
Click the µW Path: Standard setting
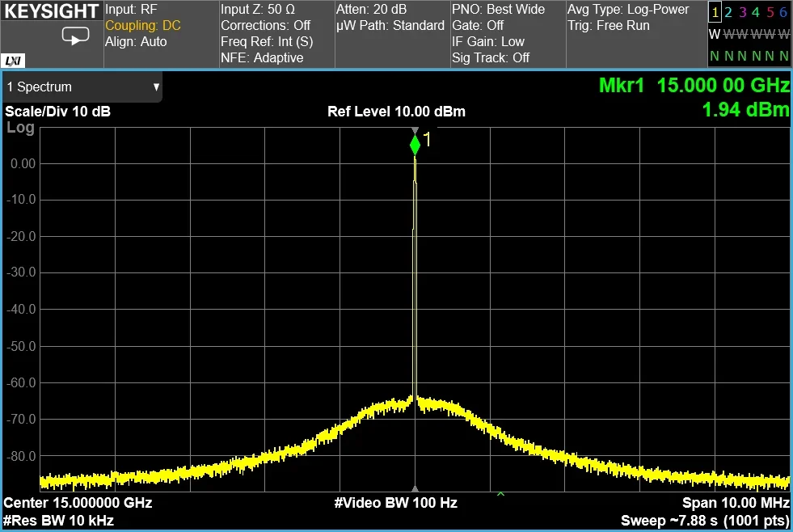(390, 26)
